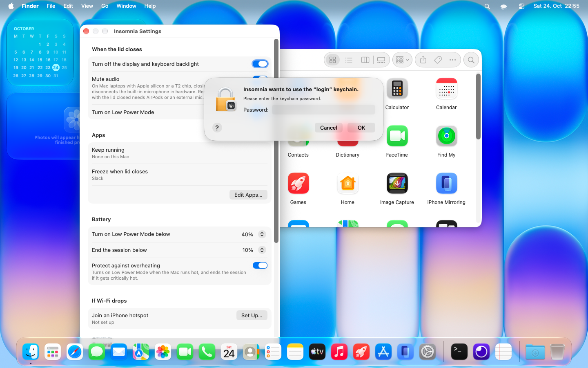Select the 'Keep running' row in Apps
This screenshot has height=368, width=588.
(x=180, y=153)
